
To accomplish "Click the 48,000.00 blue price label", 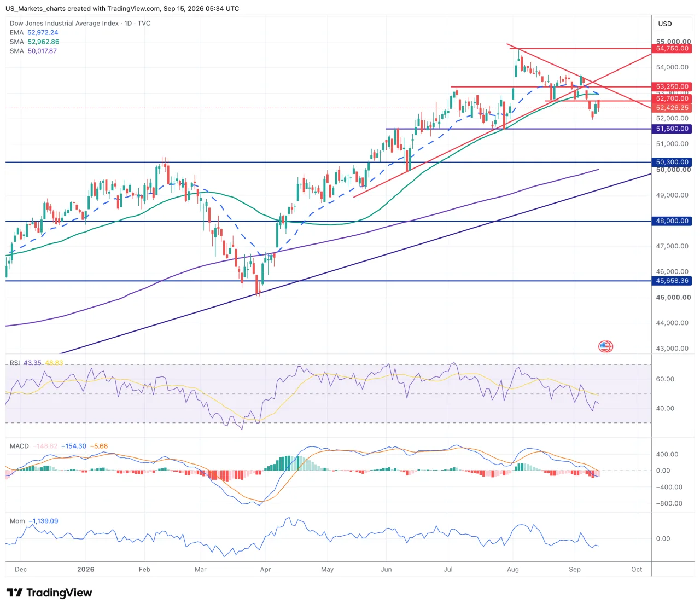I will tap(672, 221).
